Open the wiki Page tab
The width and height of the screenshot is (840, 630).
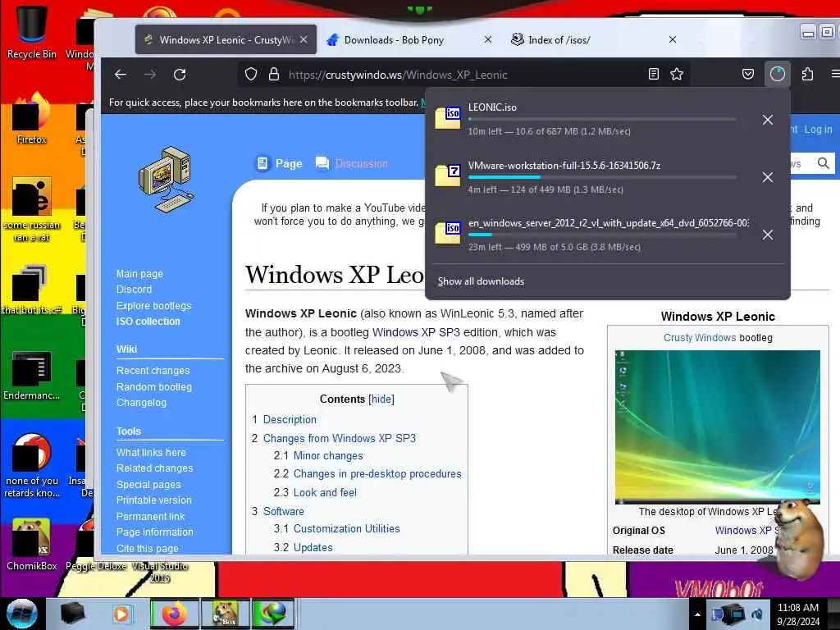coord(279,163)
